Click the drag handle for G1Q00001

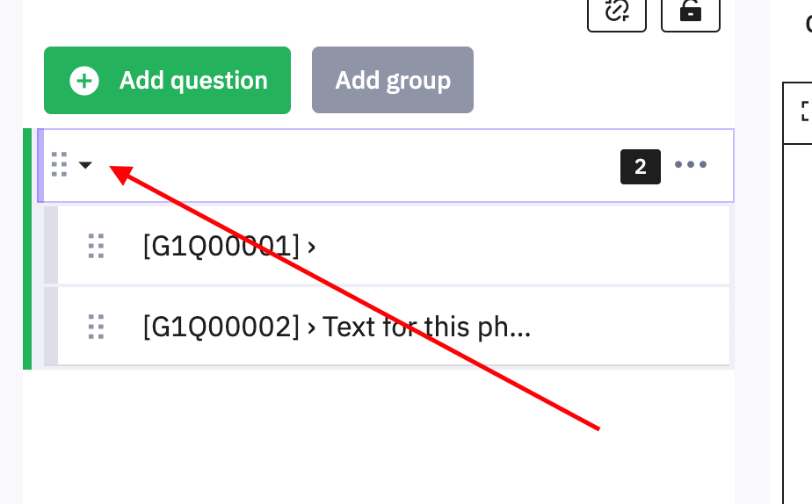point(97,246)
